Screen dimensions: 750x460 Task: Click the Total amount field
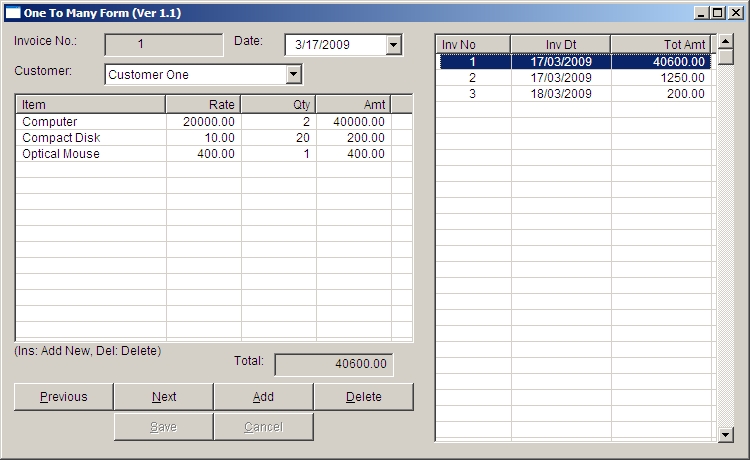click(x=334, y=365)
